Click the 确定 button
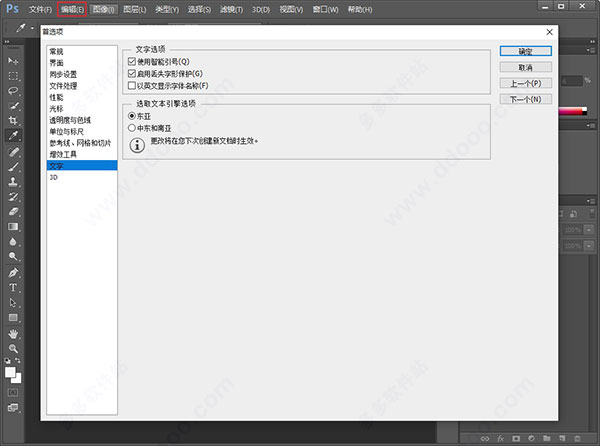Viewport: 600px width, 446px height. click(525, 51)
